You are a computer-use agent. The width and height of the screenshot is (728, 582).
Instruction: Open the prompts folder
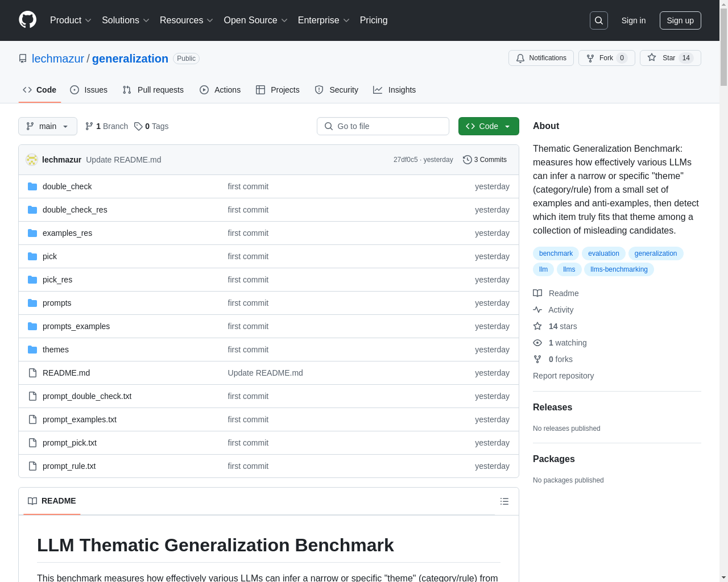57,303
